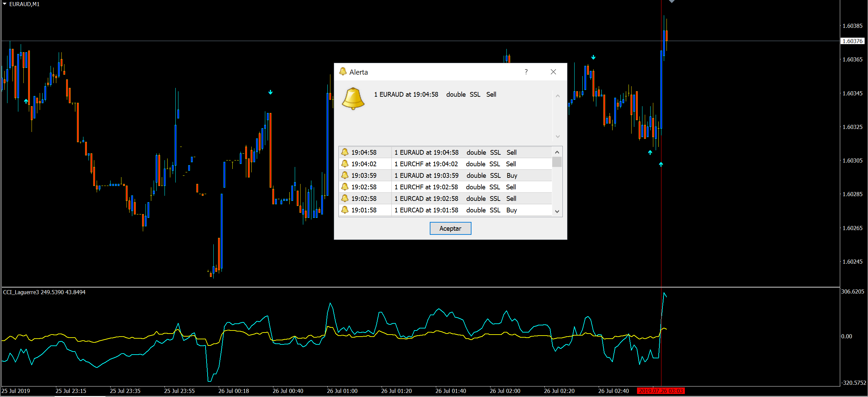Click the small bell in Alerta title bar
868x397 pixels.
343,72
